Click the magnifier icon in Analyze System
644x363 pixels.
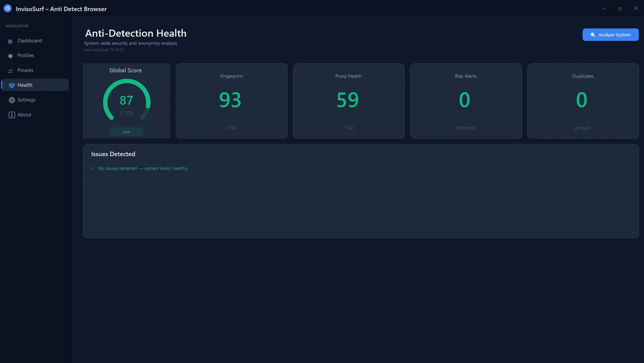tap(593, 35)
